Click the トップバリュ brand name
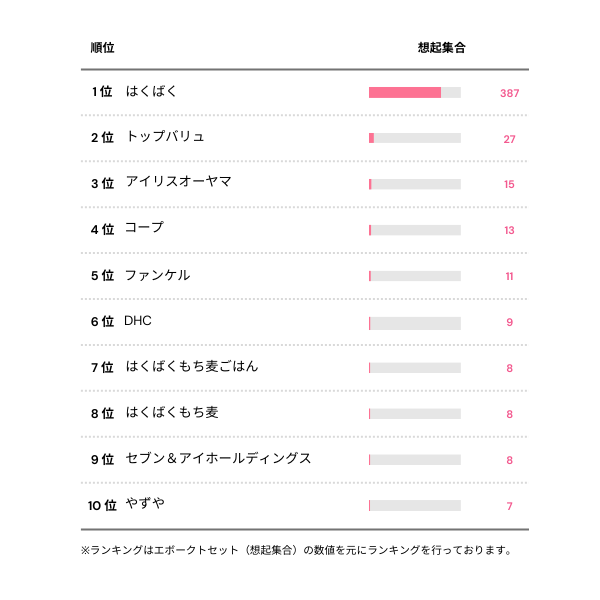This screenshot has height=600, width=600. (x=165, y=137)
